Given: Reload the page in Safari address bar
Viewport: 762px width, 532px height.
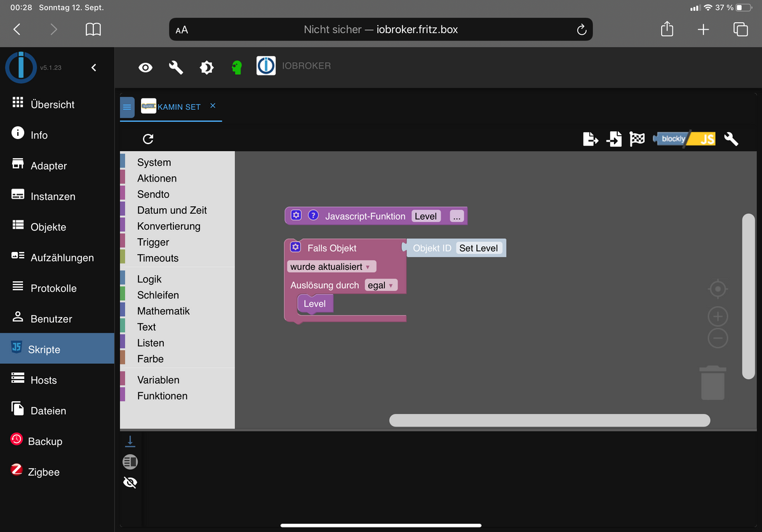Looking at the screenshot, I should pyautogui.click(x=581, y=30).
